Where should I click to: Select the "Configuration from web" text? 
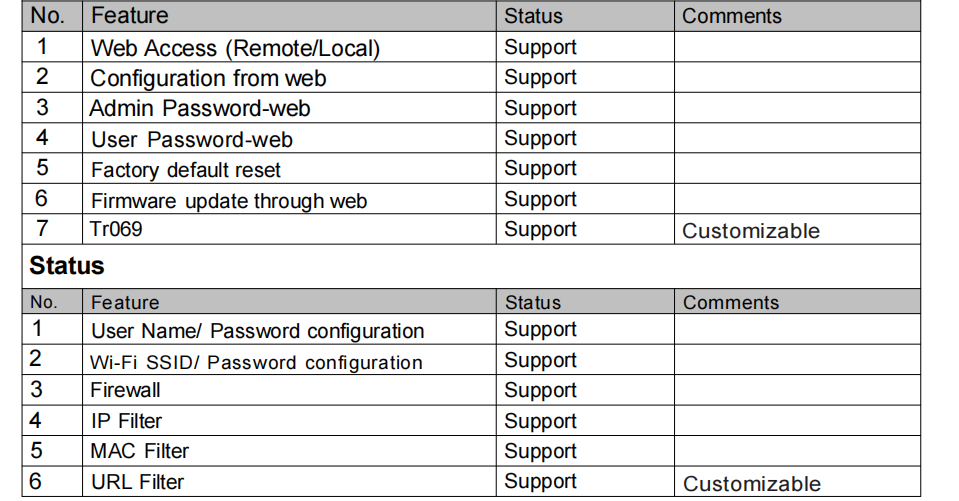tap(208, 78)
